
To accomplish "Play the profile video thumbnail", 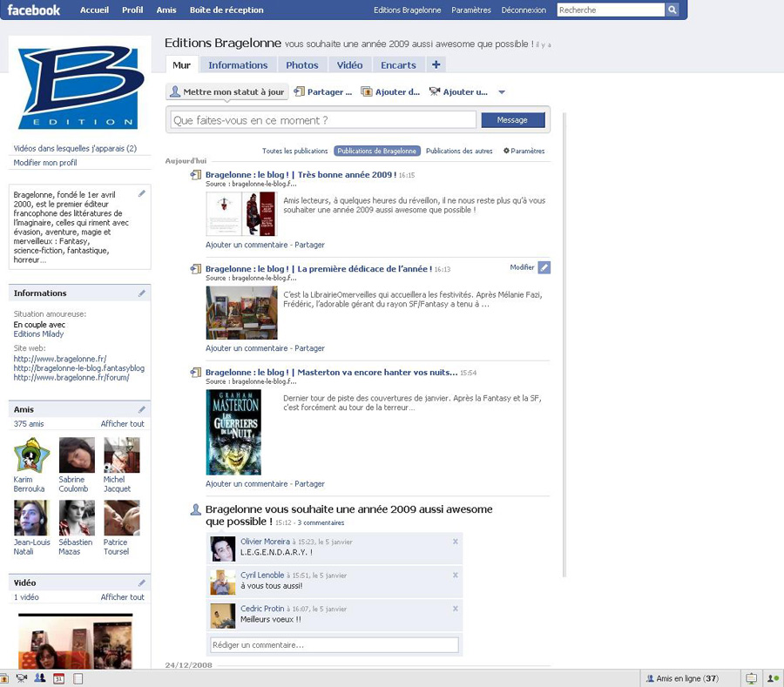I will click(75, 641).
